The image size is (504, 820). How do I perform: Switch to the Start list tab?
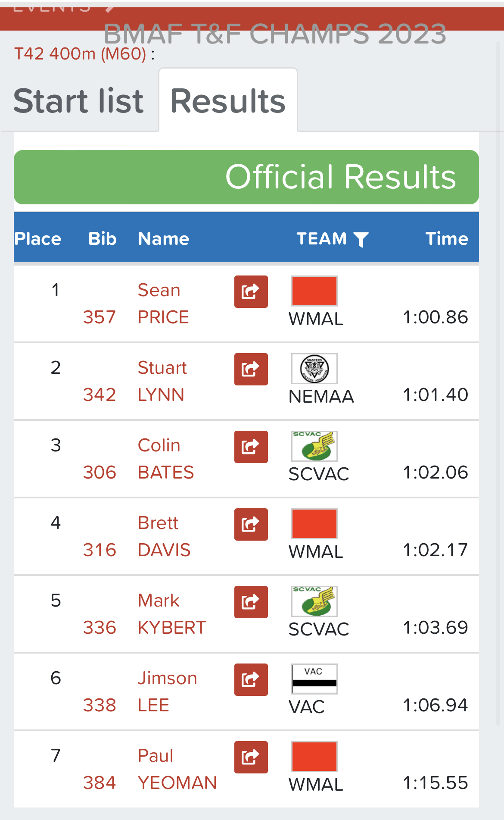tap(78, 101)
